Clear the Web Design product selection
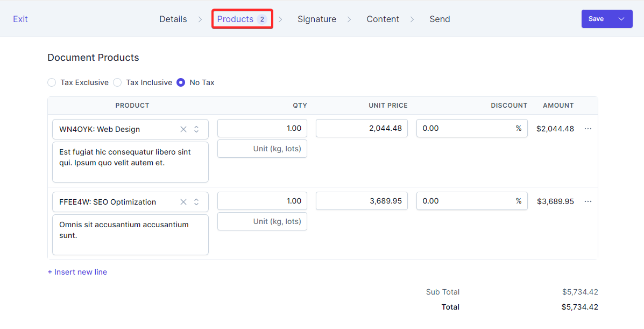 pyautogui.click(x=183, y=129)
